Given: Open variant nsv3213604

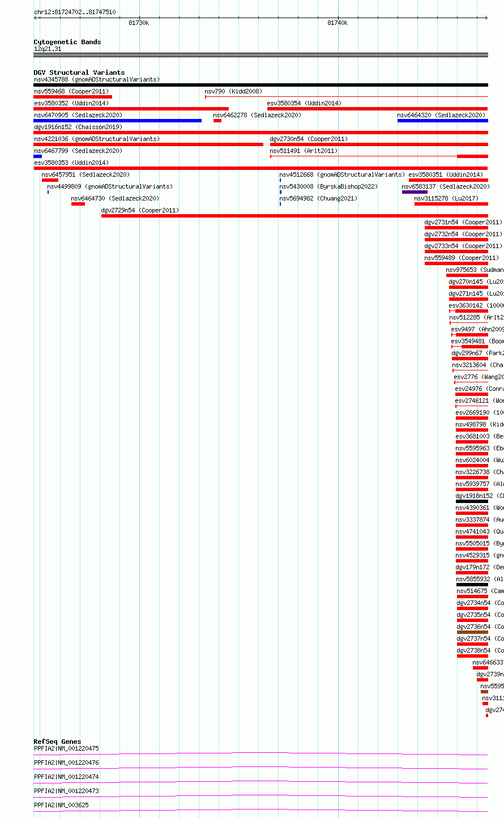Looking at the screenshot, I should (478, 365).
